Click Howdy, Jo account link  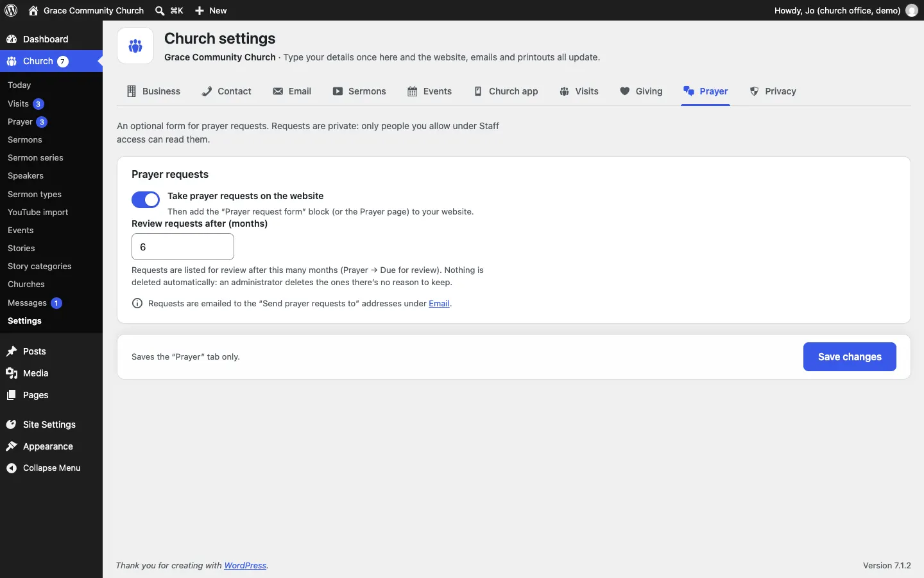point(837,10)
